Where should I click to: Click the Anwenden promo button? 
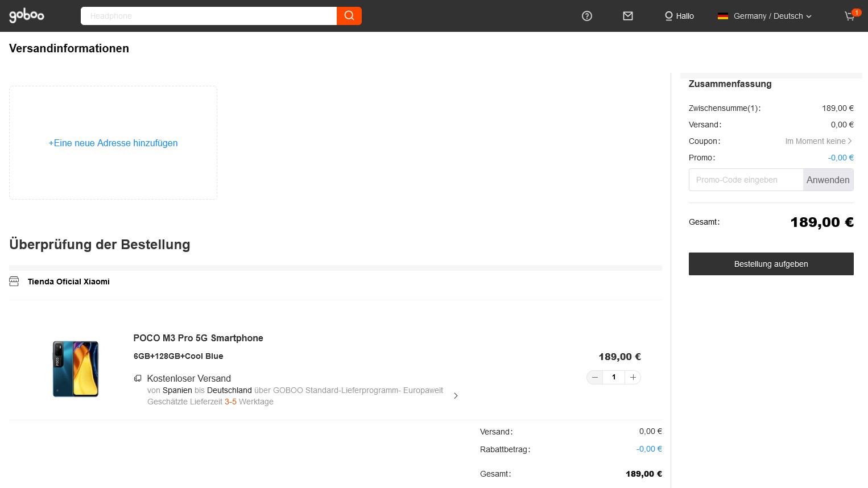click(x=828, y=180)
